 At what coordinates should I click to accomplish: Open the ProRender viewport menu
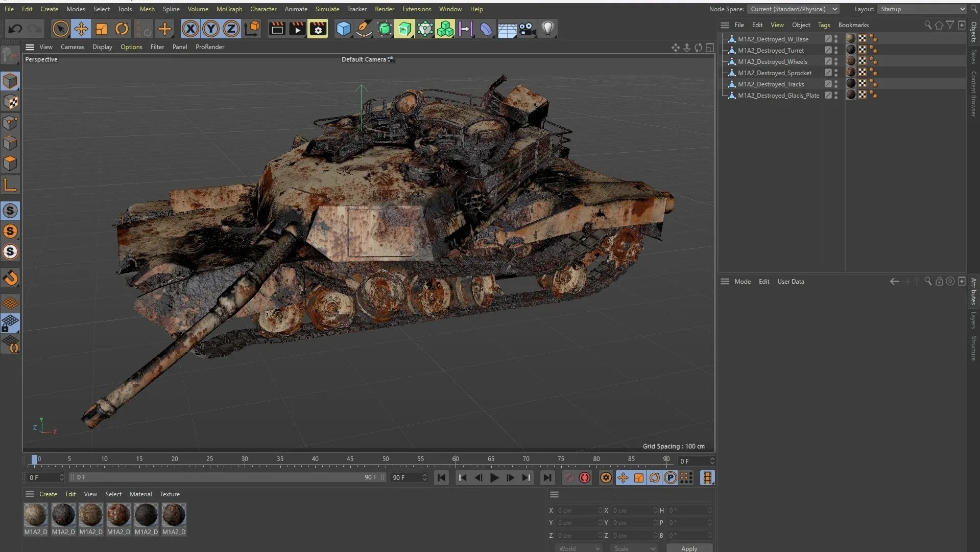point(210,47)
